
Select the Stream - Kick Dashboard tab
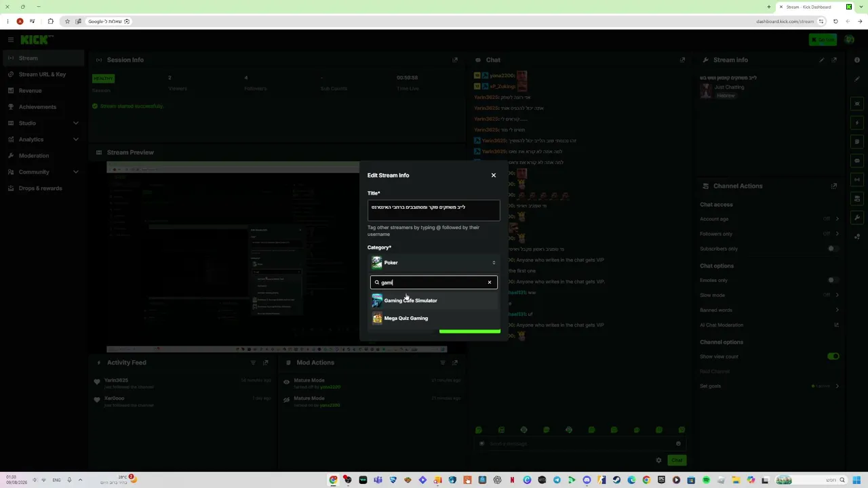tap(814, 7)
